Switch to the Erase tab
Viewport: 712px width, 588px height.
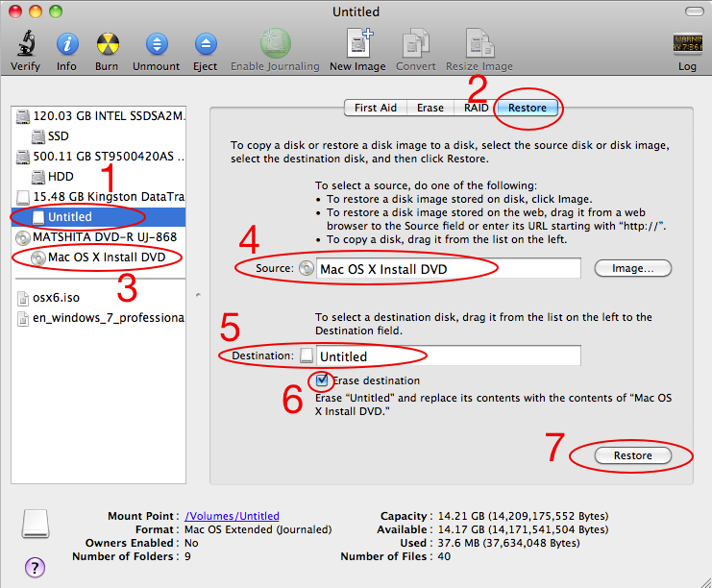[x=430, y=108]
